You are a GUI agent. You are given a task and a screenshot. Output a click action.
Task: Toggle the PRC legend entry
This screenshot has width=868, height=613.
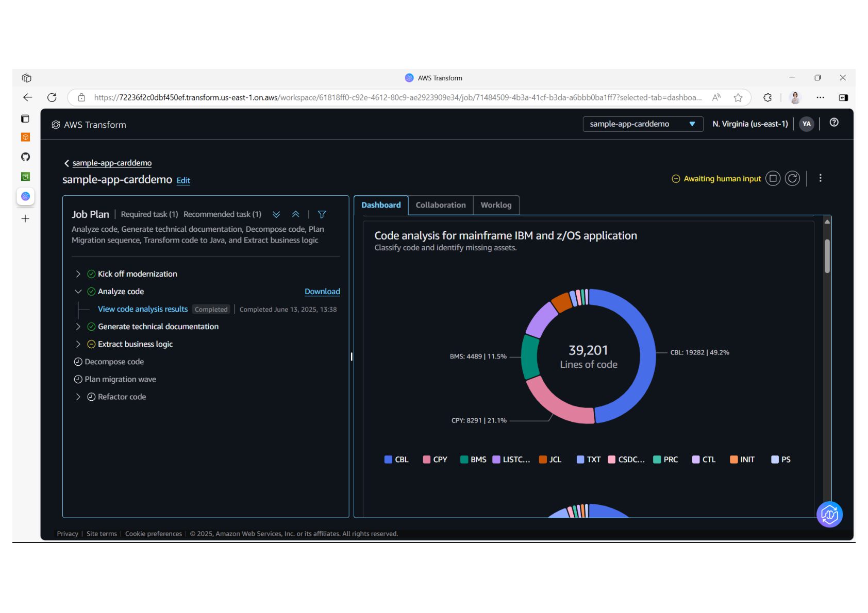click(x=665, y=459)
